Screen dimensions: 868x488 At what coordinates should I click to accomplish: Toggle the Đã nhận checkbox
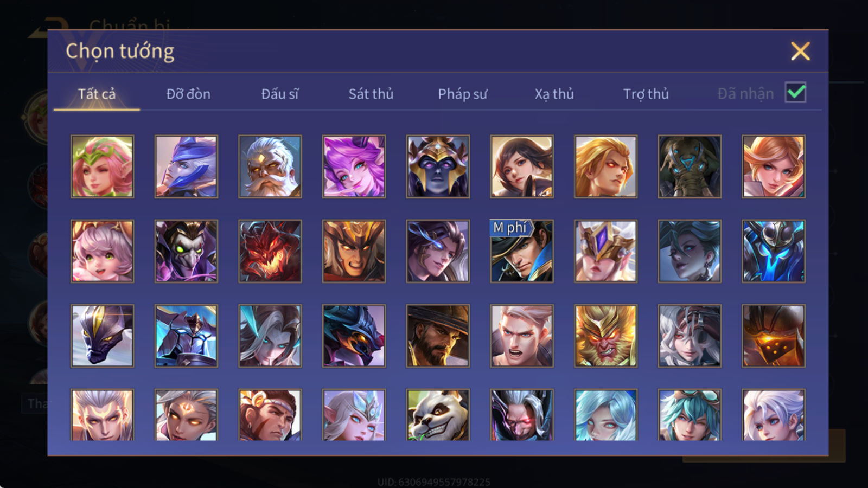[796, 93]
